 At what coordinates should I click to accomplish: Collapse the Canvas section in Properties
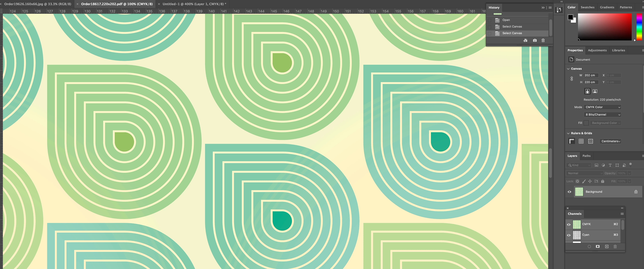click(568, 69)
